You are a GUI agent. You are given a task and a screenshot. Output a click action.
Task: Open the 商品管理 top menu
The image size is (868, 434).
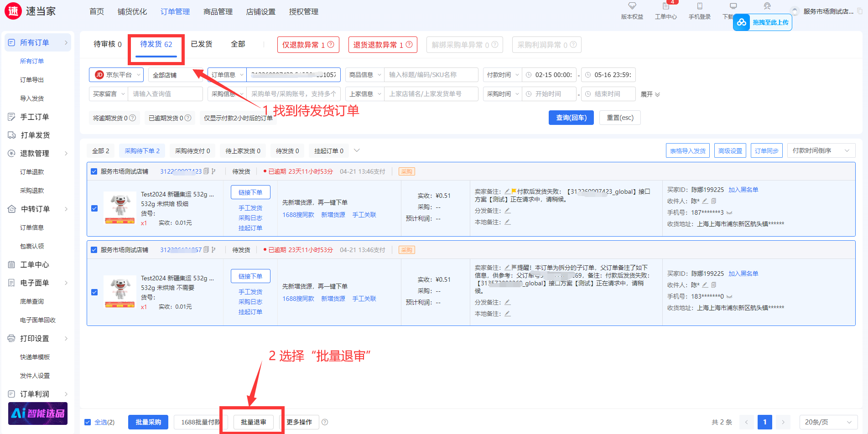point(218,11)
